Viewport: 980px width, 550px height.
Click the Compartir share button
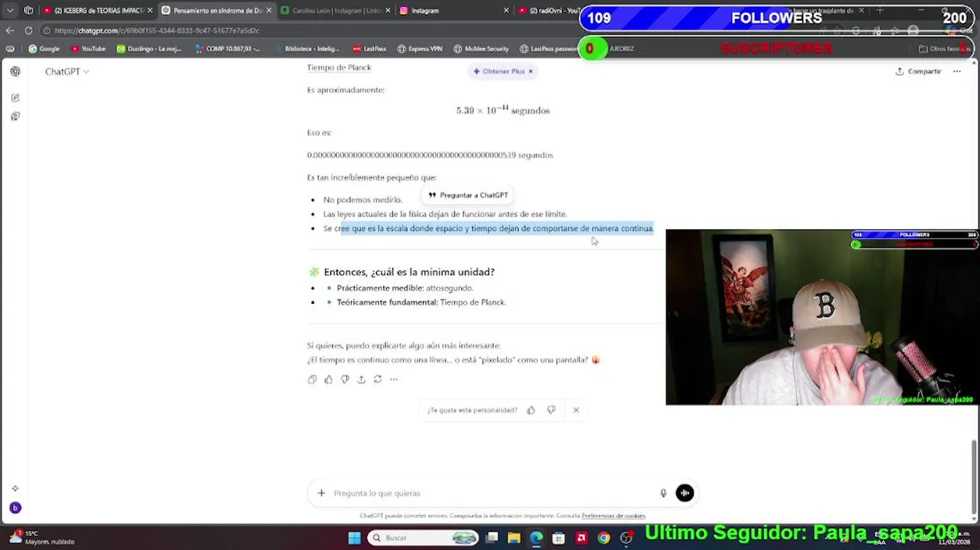click(x=918, y=71)
